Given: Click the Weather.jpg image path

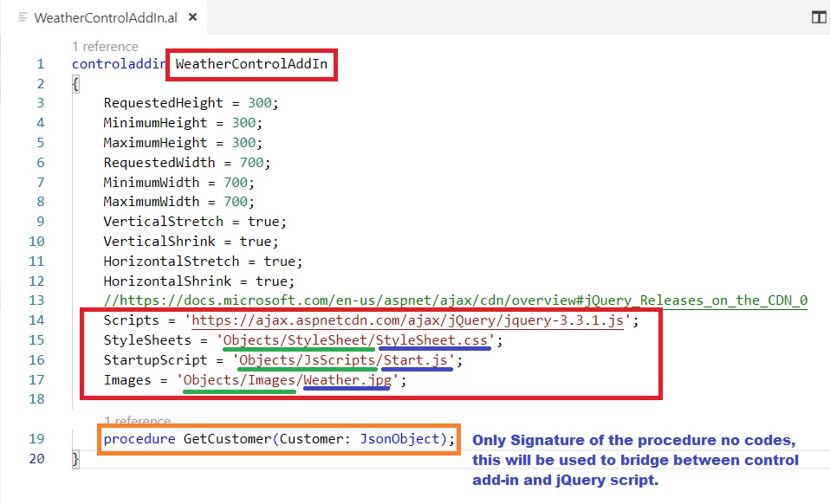Looking at the screenshot, I should click(x=289, y=380).
